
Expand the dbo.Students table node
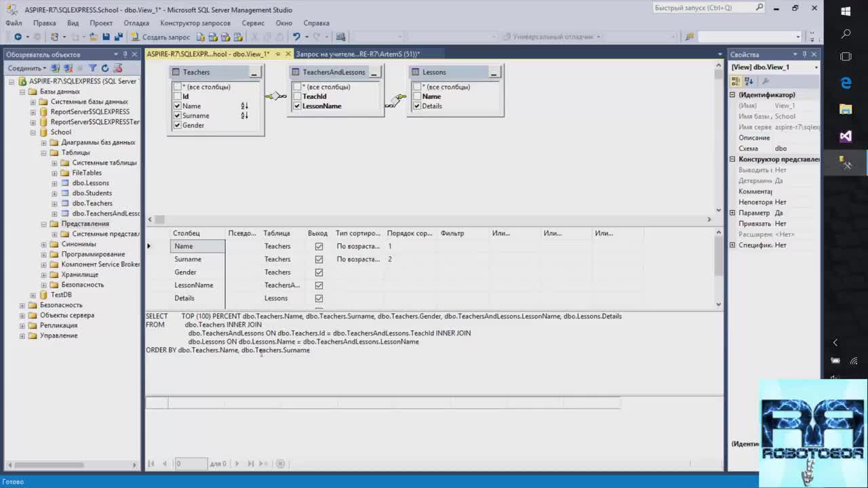pos(55,193)
